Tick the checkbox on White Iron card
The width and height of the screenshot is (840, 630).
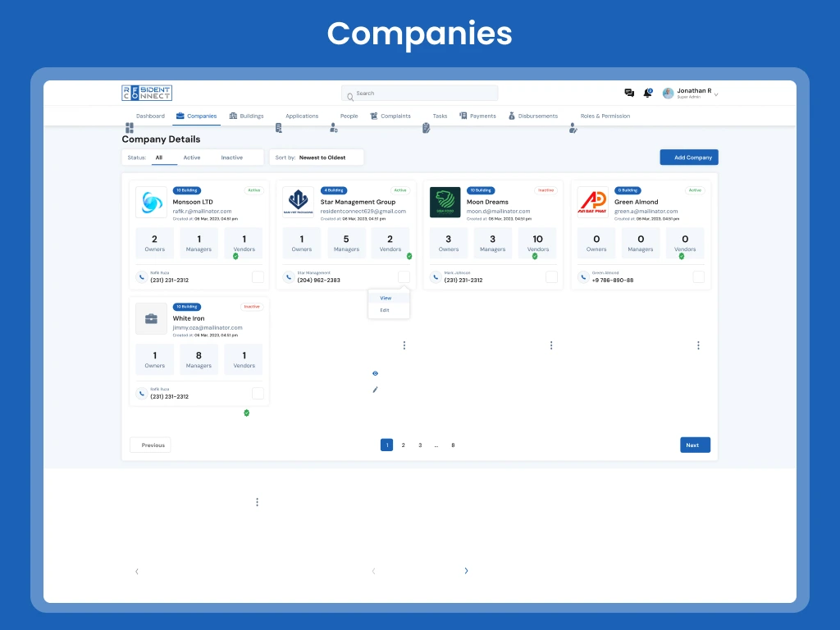pyautogui.click(x=258, y=394)
